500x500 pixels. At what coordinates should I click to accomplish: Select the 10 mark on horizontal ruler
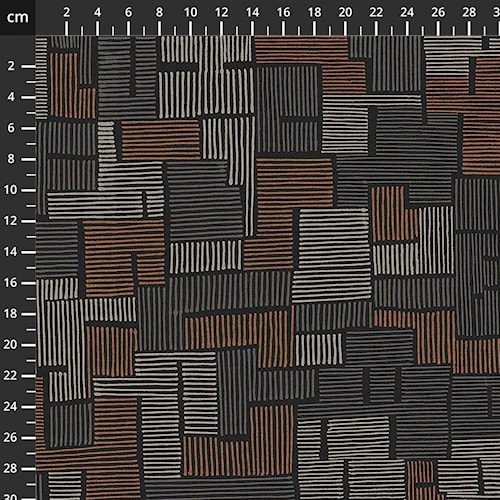pyautogui.click(x=190, y=12)
